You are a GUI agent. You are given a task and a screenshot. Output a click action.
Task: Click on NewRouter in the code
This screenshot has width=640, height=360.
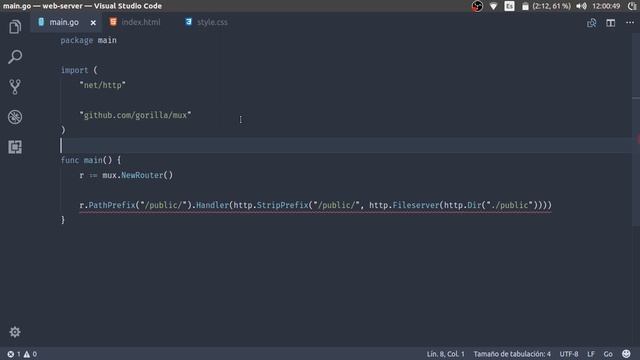point(142,175)
